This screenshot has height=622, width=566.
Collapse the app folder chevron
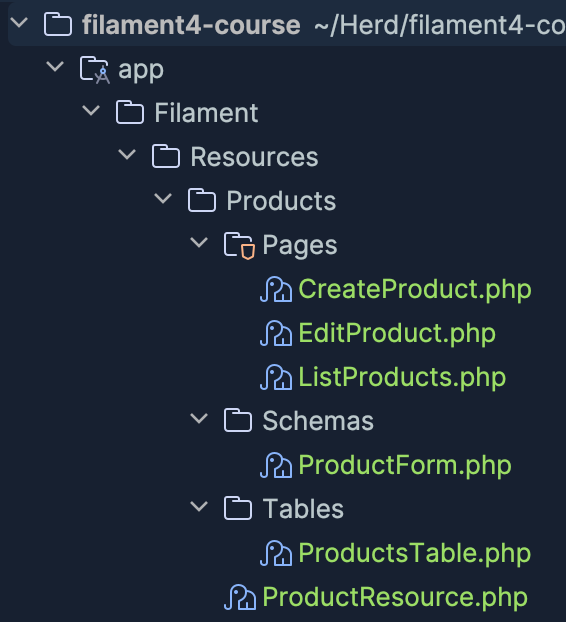(x=55, y=66)
